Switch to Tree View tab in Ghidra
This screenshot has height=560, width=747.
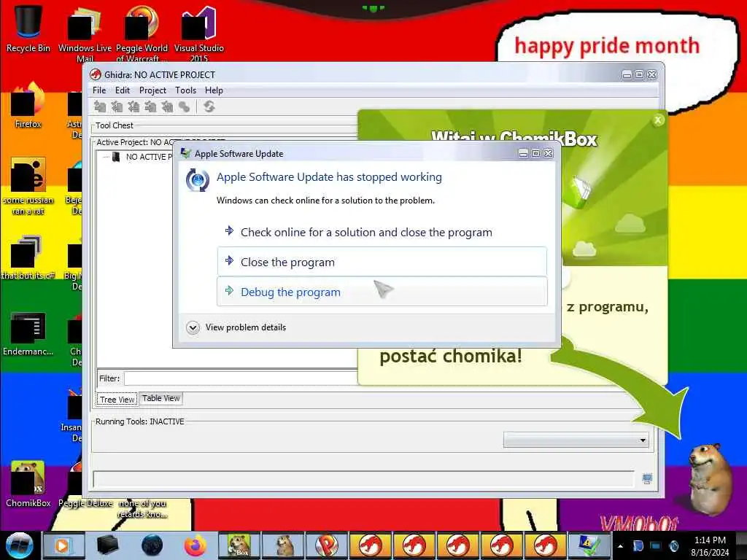tap(117, 400)
